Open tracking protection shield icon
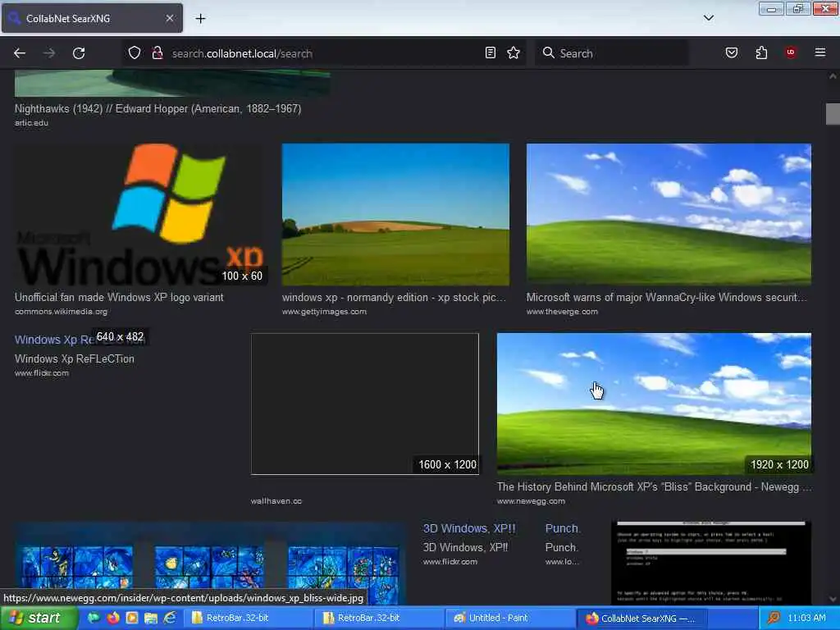The width and height of the screenshot is (840, 630). pos(135,53)
